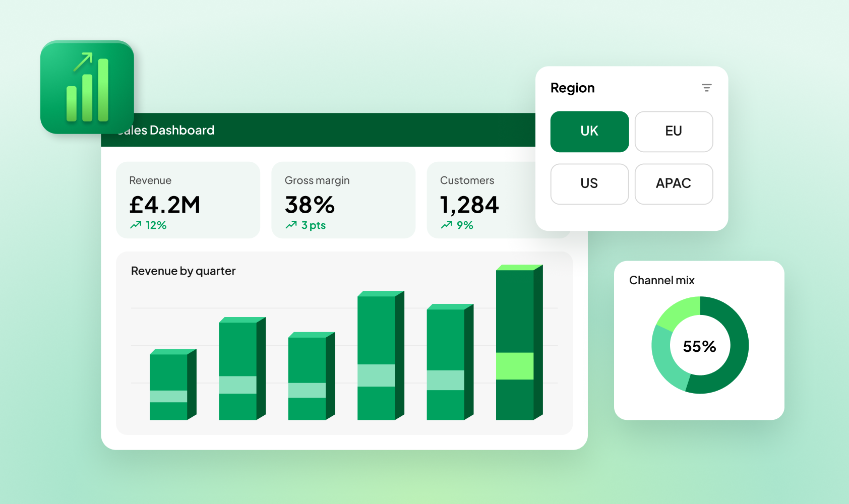Image resolution: width=849 pixels, height=504 pixels.
Task: Click the 3 pts margin change
Action: click(x=314, y=225)
